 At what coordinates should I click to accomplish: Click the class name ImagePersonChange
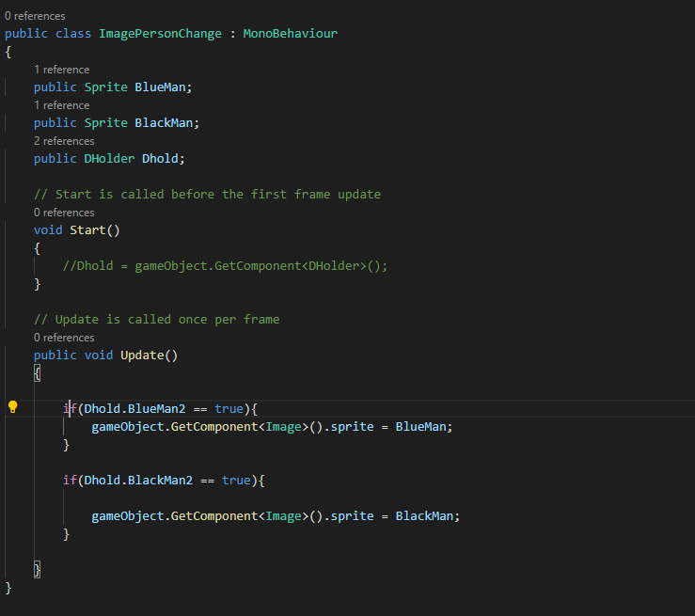click(160, 34)
